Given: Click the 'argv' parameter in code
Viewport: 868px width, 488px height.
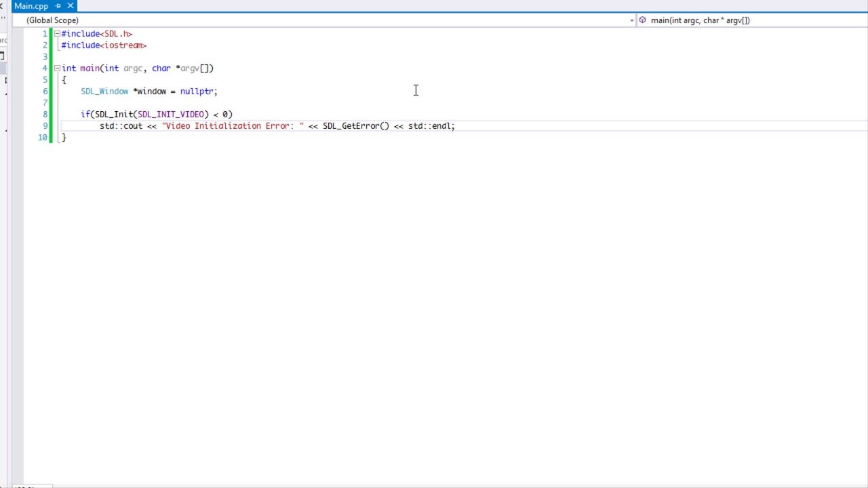Looking at the screenshot, I should click(190, 68).
